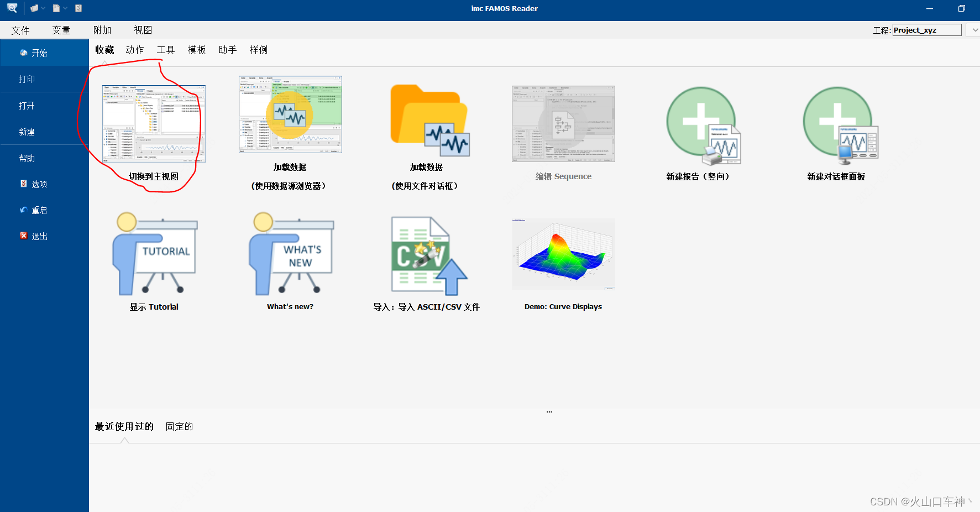Click the Demo: Curve Displays label

(x=563, y=306)
